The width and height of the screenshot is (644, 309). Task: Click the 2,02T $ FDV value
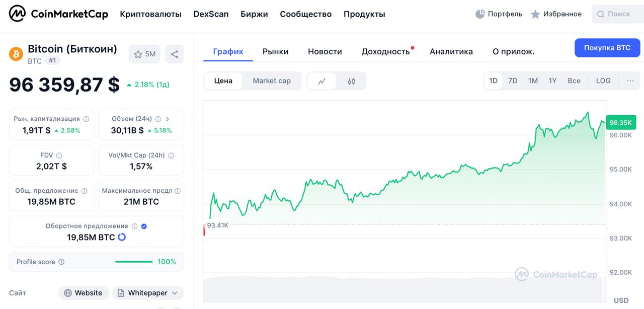51,166
